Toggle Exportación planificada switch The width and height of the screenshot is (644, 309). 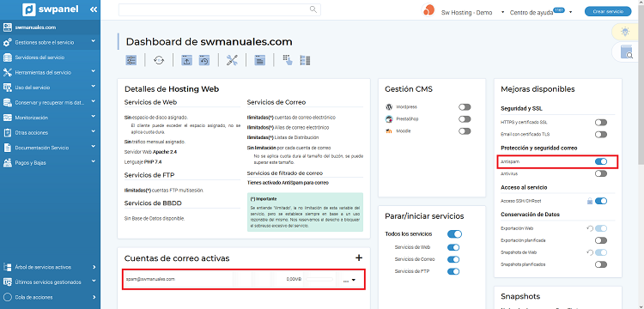click(601, 240)
